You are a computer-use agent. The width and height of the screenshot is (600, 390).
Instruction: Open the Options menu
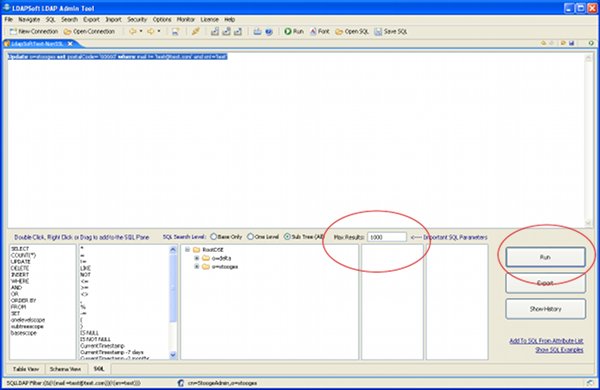pos(162,20)
